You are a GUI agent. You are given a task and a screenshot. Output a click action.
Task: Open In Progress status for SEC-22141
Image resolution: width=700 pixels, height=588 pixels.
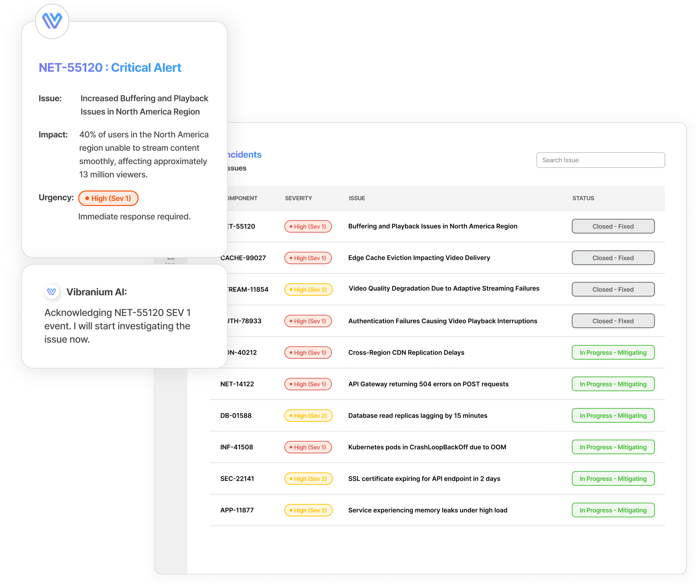pos(613,479)
